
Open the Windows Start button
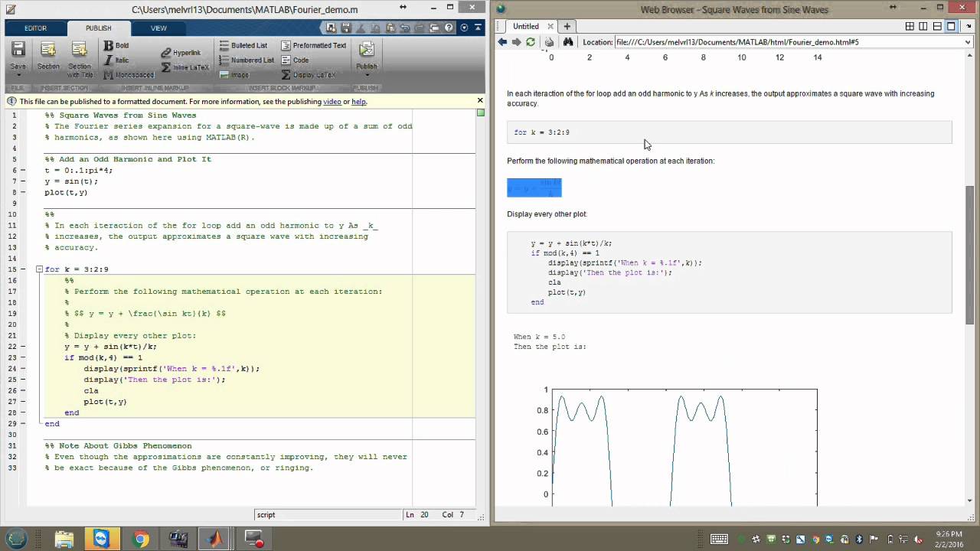click(x=17, y=539)
